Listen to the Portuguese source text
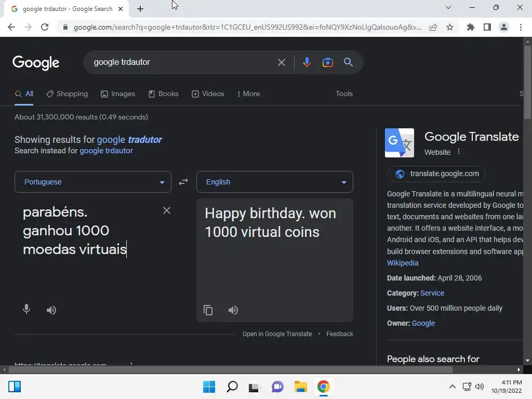 click(51, 310)
